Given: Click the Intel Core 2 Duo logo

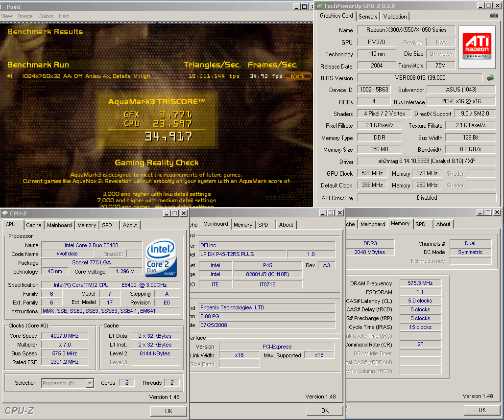Looking at the screenshot, I should click(161, 257).
